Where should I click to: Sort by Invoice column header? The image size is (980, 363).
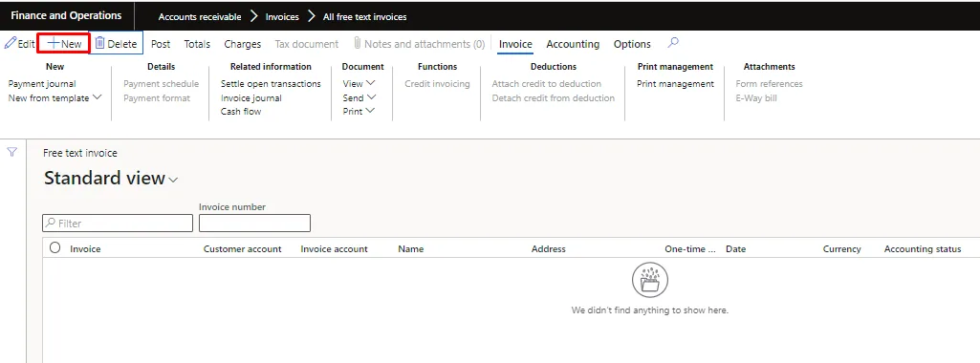85,248
